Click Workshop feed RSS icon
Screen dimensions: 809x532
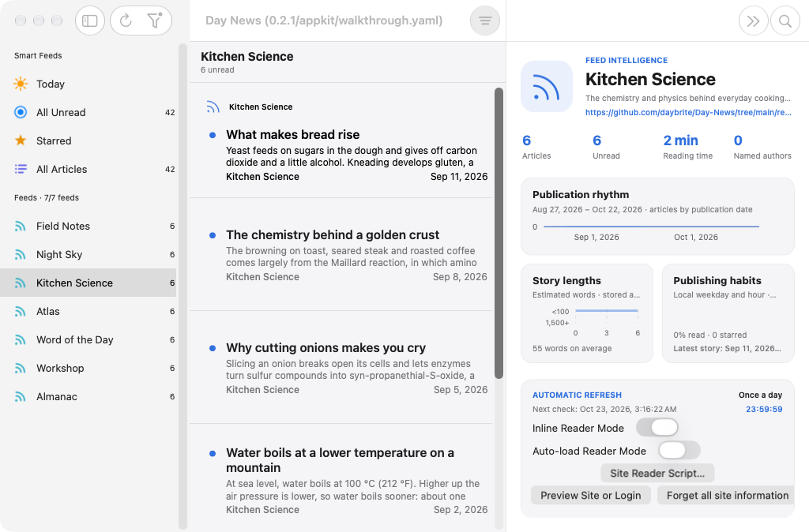[x=20, y=368]
